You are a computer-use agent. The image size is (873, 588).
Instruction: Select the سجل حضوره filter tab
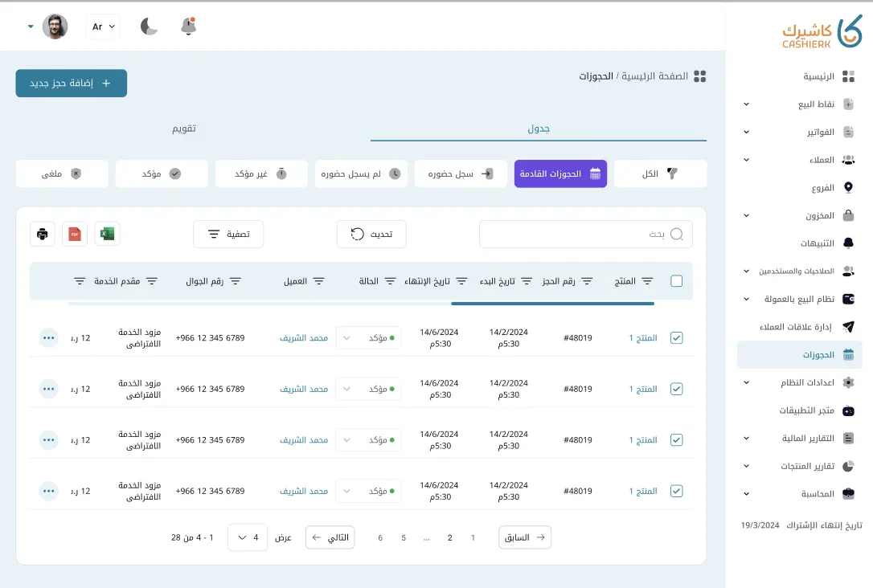point(461,174)
